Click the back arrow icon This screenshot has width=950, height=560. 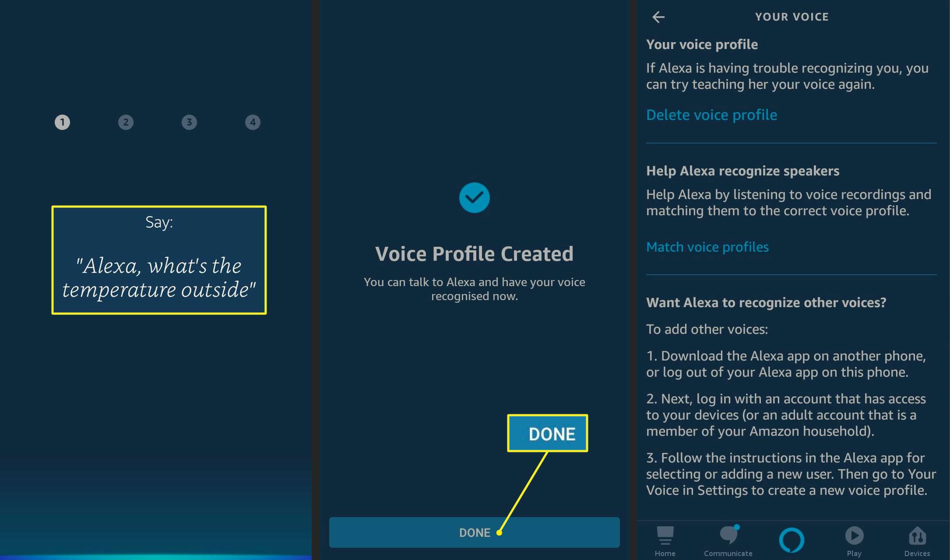(x=659, y=16)
